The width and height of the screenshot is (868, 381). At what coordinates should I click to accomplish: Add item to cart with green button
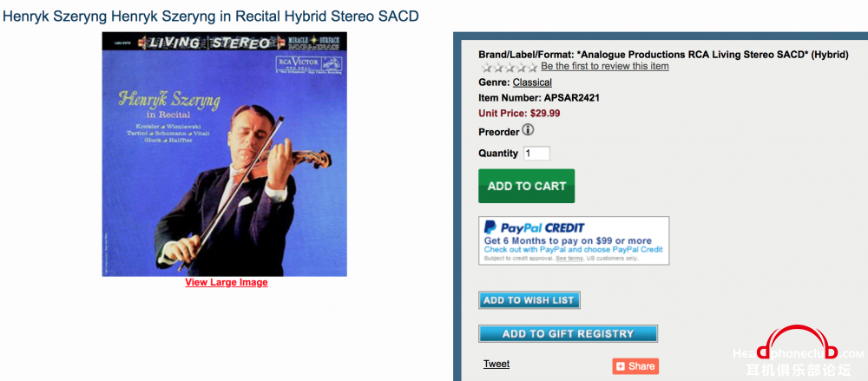pyautogui.click(x=527, y=186)
